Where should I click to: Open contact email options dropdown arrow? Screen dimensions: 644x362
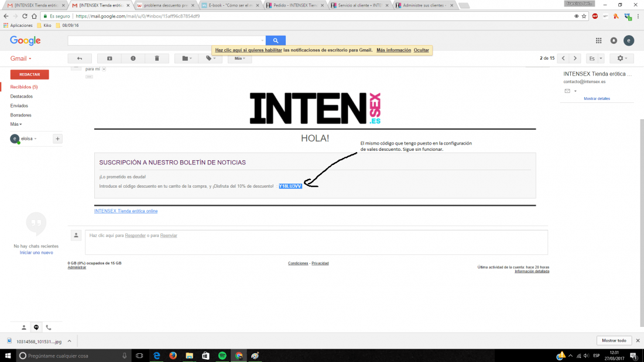[575, 91]
